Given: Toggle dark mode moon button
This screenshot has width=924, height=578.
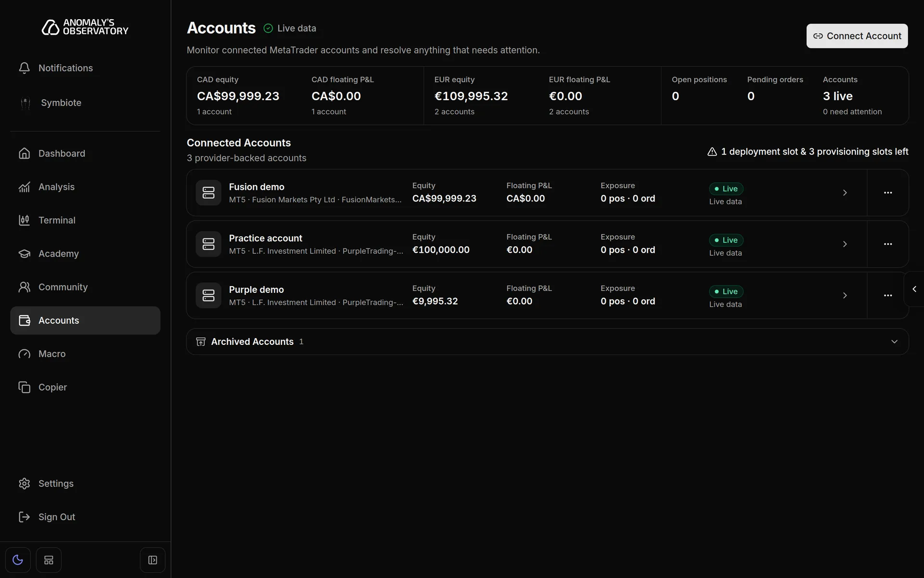Looking at the screenshot, I should pos(18,560).
